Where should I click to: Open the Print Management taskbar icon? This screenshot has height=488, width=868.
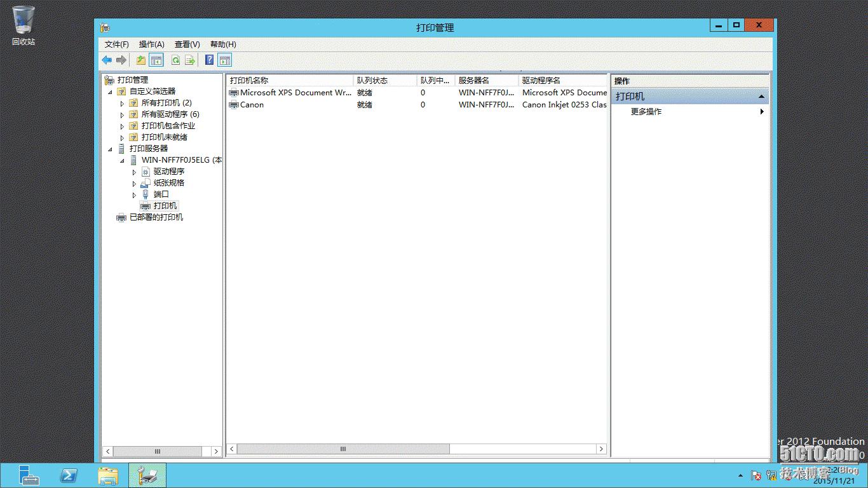147,475
